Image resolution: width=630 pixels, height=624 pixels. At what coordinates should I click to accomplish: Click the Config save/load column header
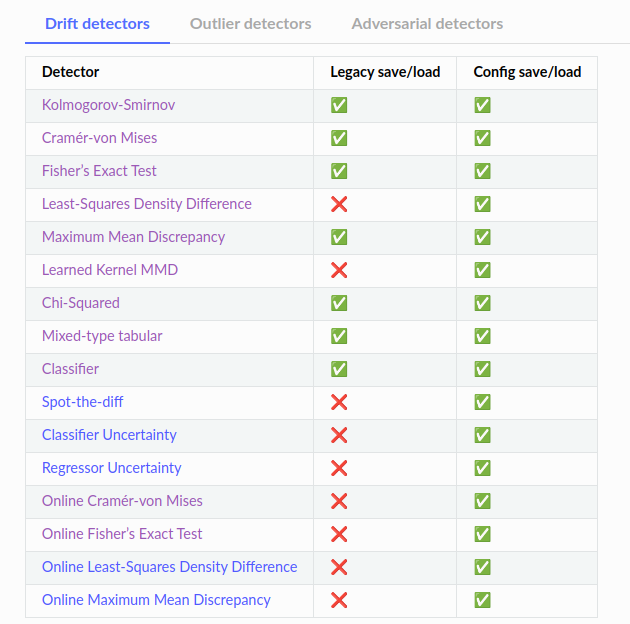(527, 72)
